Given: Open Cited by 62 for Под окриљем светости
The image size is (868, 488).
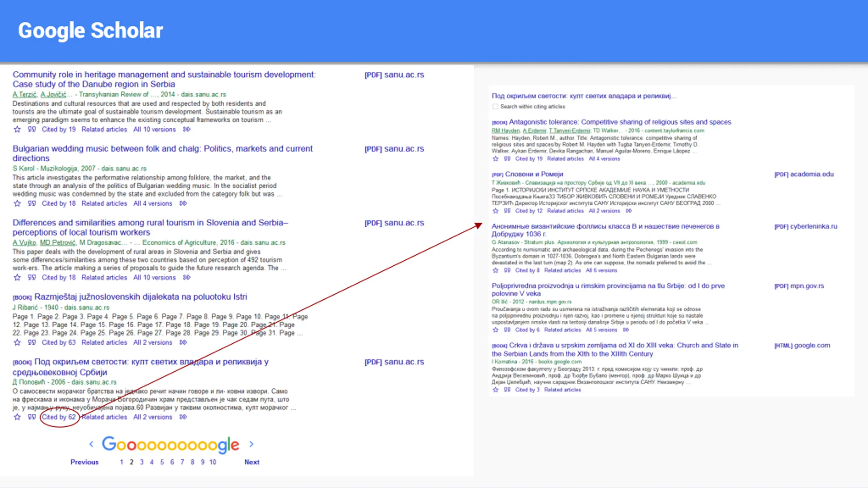Looking at the screenshot, I should [x=59, y=417].
